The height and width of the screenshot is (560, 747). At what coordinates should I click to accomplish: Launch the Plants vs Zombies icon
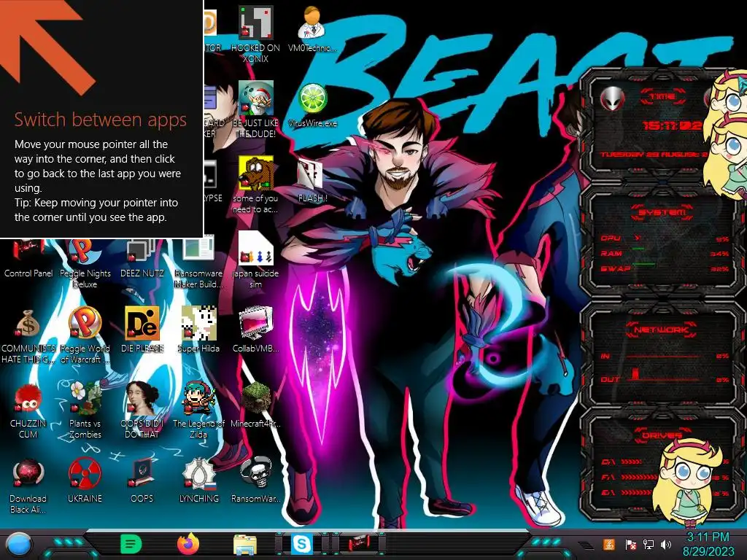click(85, 411)
